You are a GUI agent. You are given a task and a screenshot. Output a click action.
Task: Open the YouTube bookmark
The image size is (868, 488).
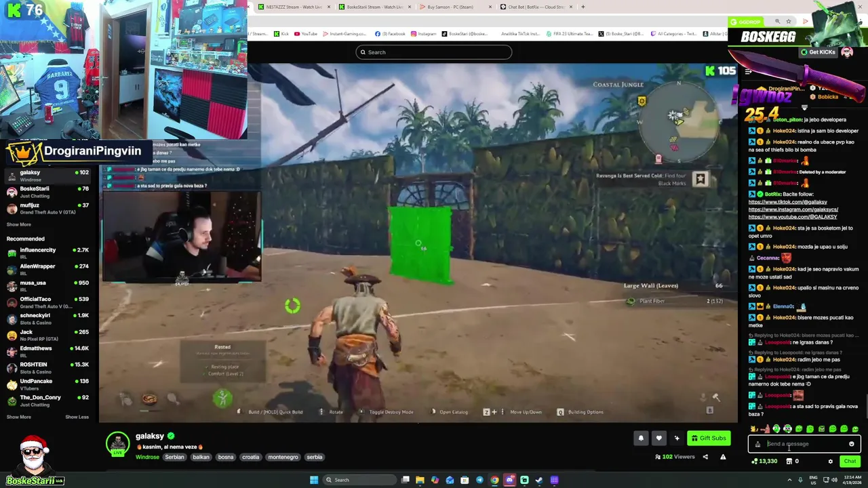(306, 34)
